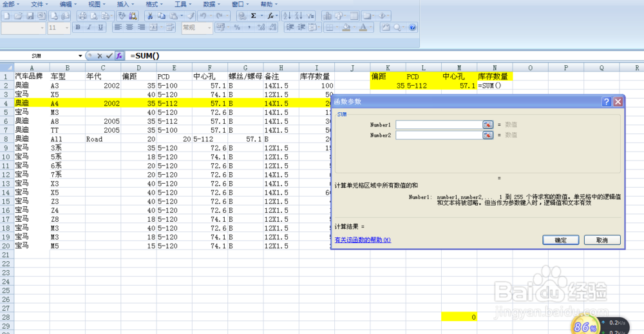Viewport: 644px width, 334px height.
Task: Open 有关该函数的帮助 link
Action: pos(363,240)
